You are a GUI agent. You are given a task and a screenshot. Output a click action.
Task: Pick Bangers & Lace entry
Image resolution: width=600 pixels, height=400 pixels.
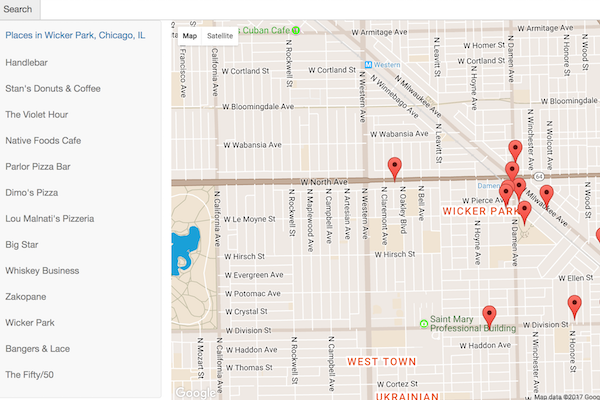click(38, 349)
